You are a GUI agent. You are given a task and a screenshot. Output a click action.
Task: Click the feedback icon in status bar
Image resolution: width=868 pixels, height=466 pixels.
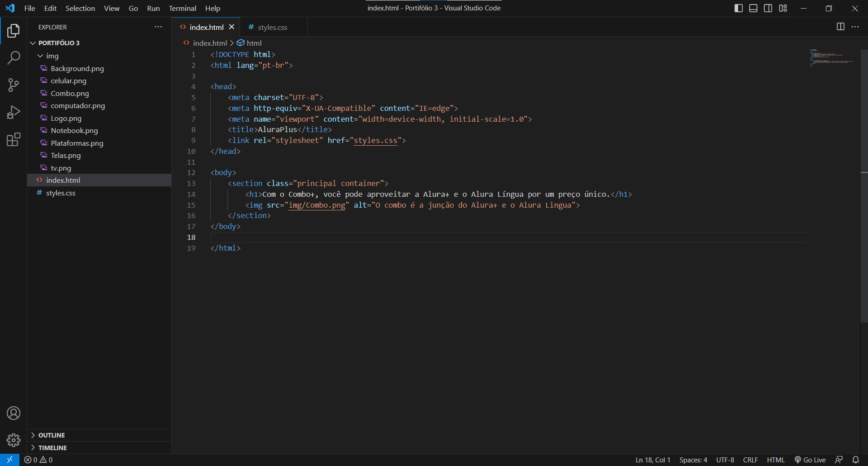tap(839, 460)
